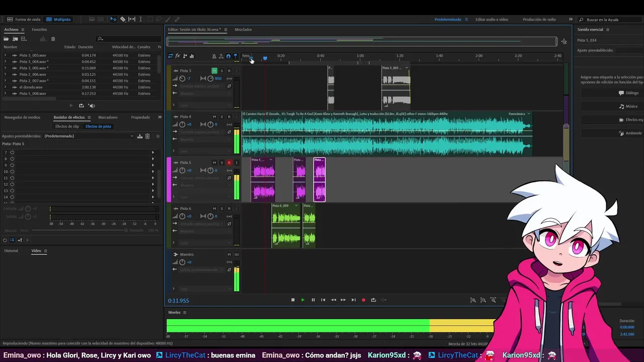Show the Effects (fx) view in editor toolbar
This screenshot has width=644, height=362.
(178, 56)
